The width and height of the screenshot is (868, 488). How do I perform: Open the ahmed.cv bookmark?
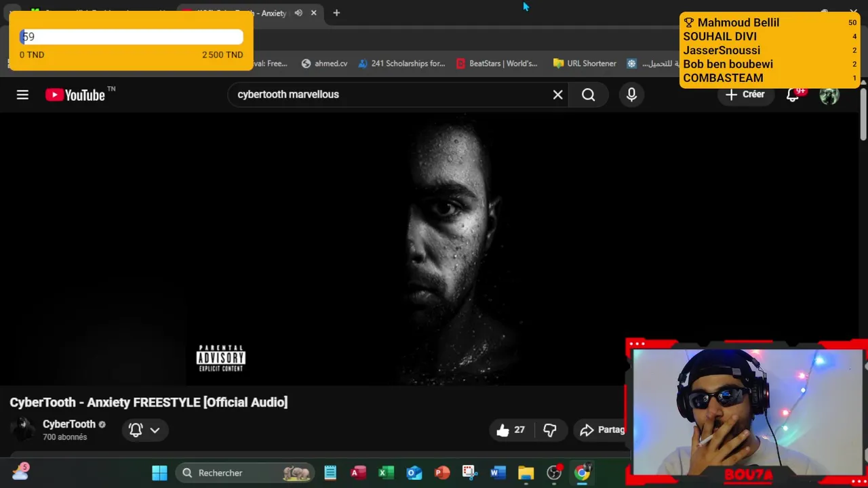[x=324, y=63]
